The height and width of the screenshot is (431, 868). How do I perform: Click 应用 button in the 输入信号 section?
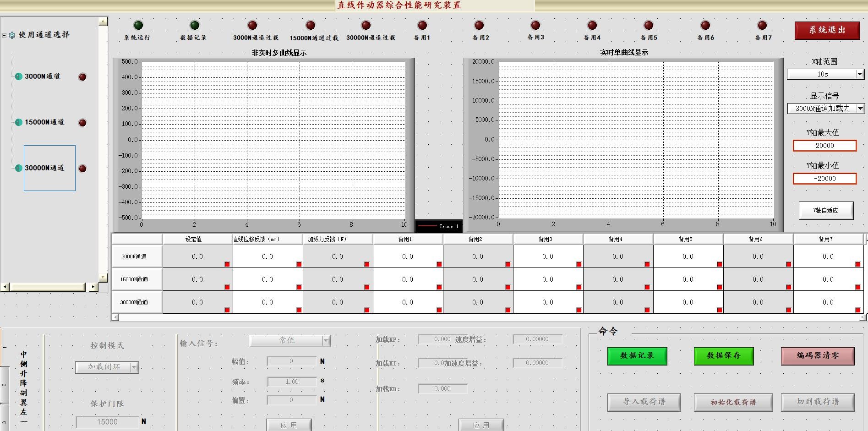point(289,425)
